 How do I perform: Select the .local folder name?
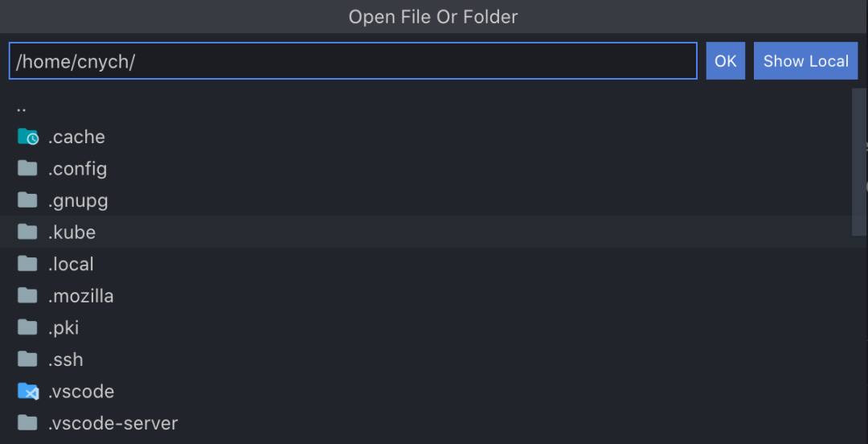click(71, 264)
